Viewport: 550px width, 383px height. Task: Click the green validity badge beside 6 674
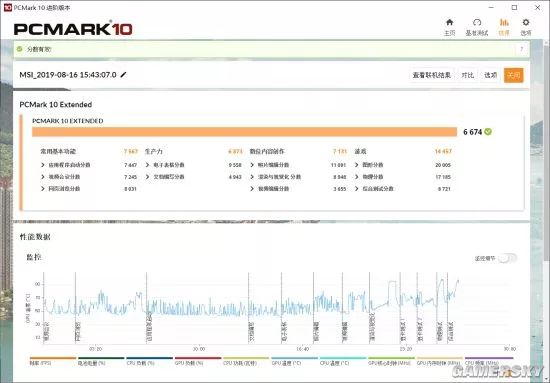click(488, 132)
